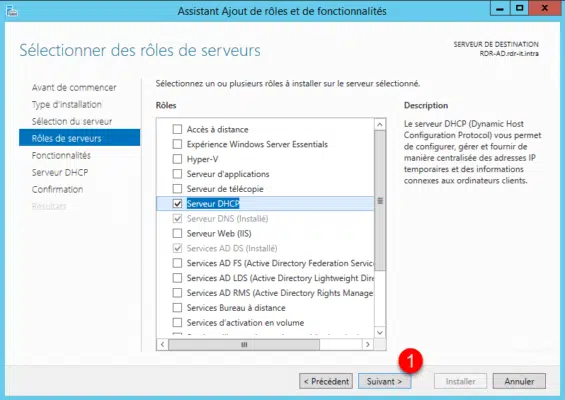Click the Suivant button
The image size is (565, 400).
coord(384,381)
